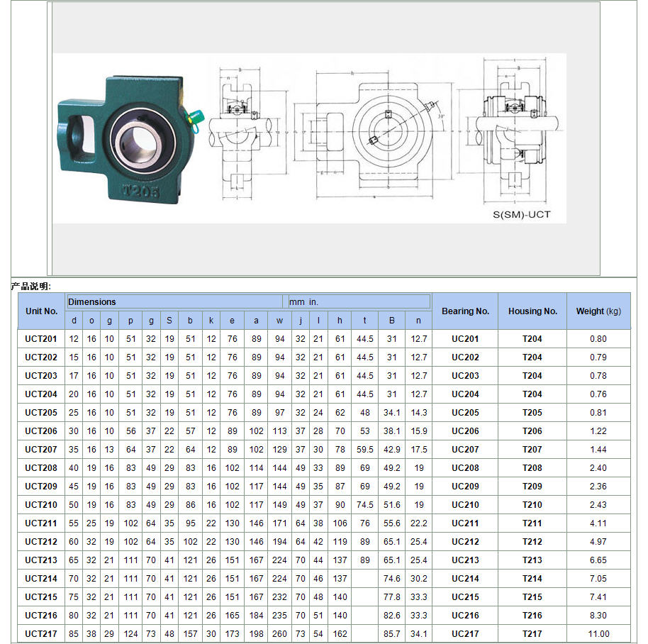Image resolution: width=648 pixels, height=644 pixels.
Task: Click the T210 housing number cell
Action: click(532, 504)
